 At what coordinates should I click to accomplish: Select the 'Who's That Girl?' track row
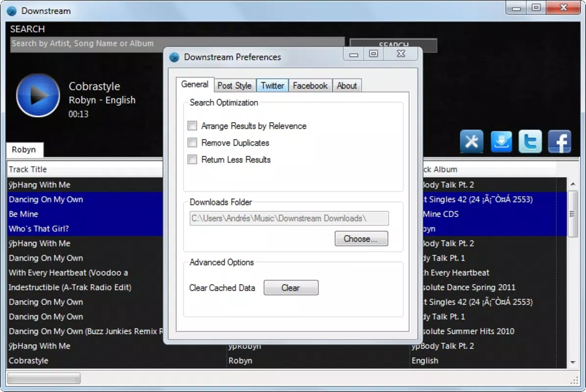(x=85, y=228)
